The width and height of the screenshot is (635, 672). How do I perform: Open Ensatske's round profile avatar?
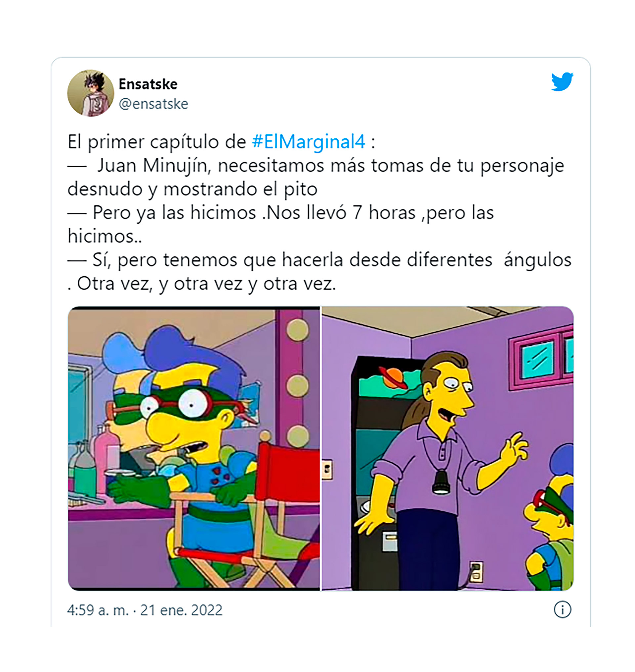91,93
